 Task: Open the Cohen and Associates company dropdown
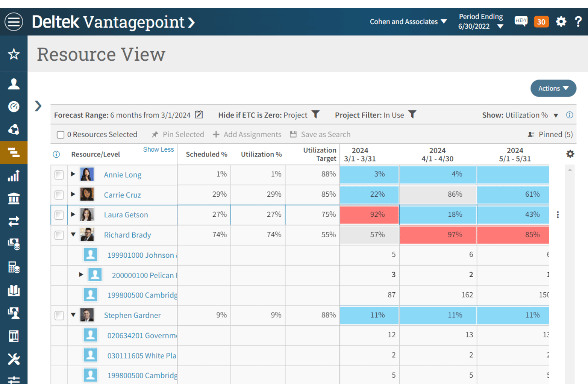click(408, 21)
